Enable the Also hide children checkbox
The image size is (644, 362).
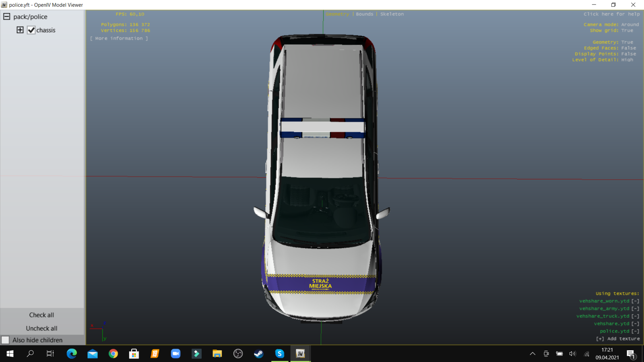coord(6,340)
